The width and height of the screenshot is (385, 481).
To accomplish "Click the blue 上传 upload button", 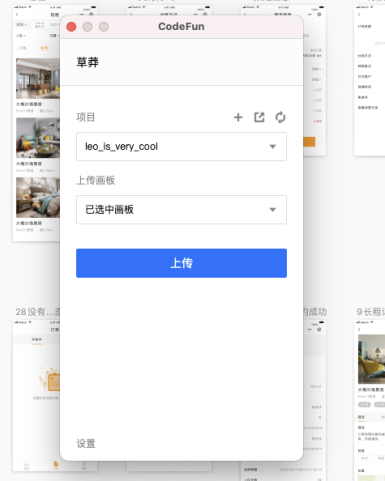I will pos(181,263).
